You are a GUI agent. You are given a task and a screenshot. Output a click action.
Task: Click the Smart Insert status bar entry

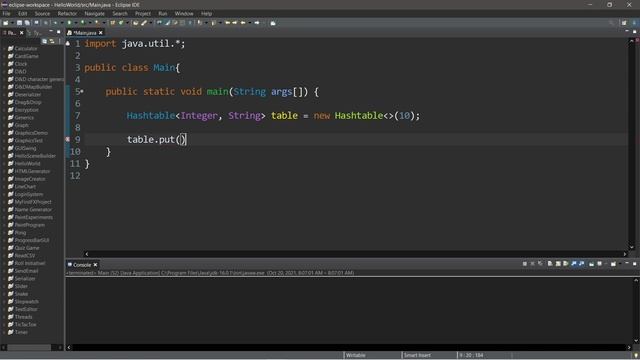pyautogui.click(x=417, y=356)
